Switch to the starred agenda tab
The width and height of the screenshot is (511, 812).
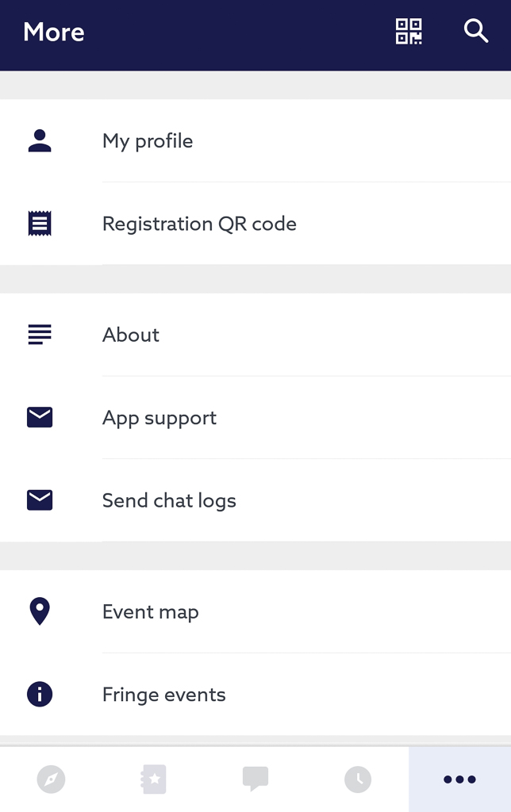pos(153,779)
